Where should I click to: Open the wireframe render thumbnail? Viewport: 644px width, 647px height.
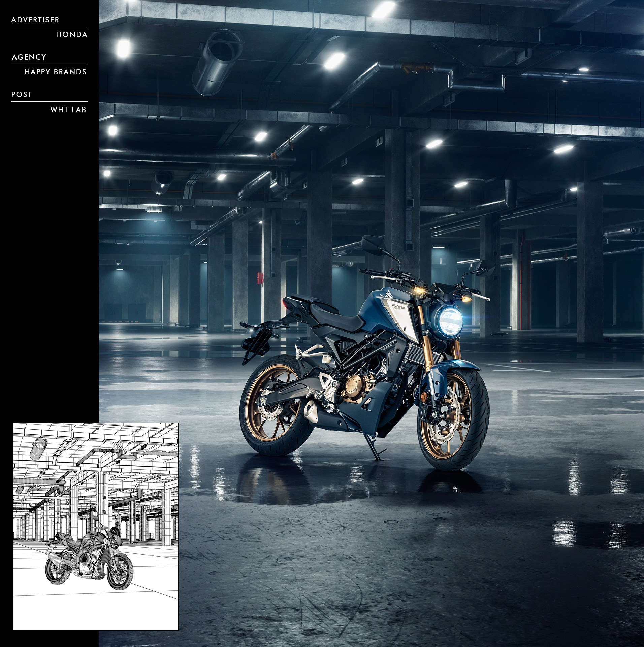96,526
